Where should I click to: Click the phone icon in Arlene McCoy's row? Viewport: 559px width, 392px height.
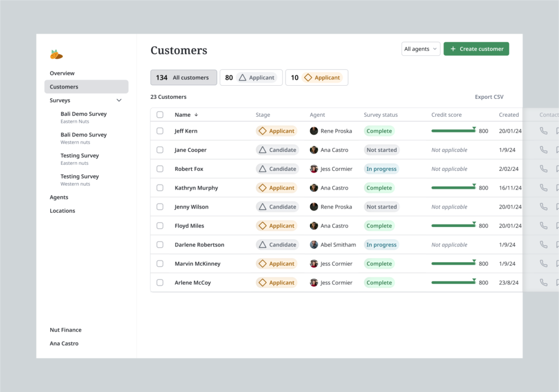pyautogui.click(x=543, y=283)
